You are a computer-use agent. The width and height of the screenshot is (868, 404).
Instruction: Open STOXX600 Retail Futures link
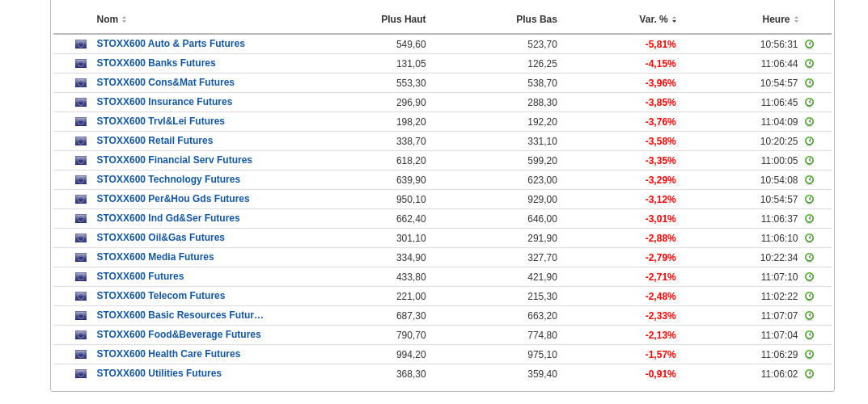point(155,141)
